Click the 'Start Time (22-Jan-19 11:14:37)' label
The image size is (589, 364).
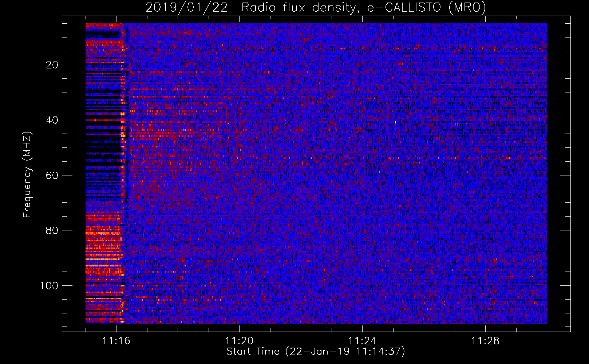click(316, 352)
